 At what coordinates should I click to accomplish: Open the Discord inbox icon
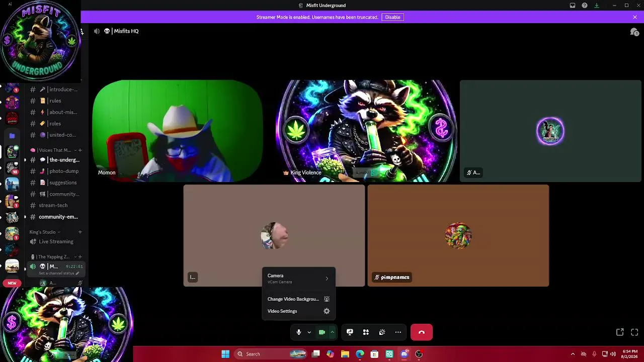tap(573, 6)
